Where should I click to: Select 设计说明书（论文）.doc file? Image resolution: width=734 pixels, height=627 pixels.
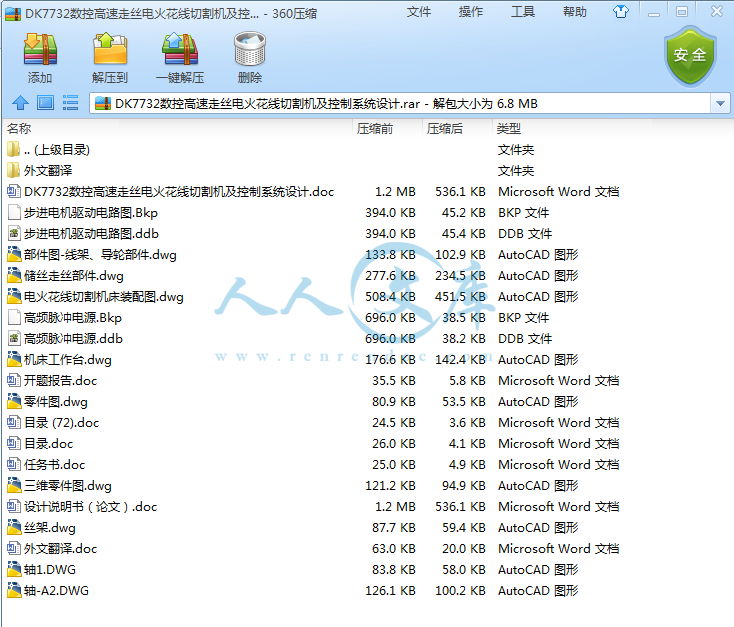click(90, 506)
